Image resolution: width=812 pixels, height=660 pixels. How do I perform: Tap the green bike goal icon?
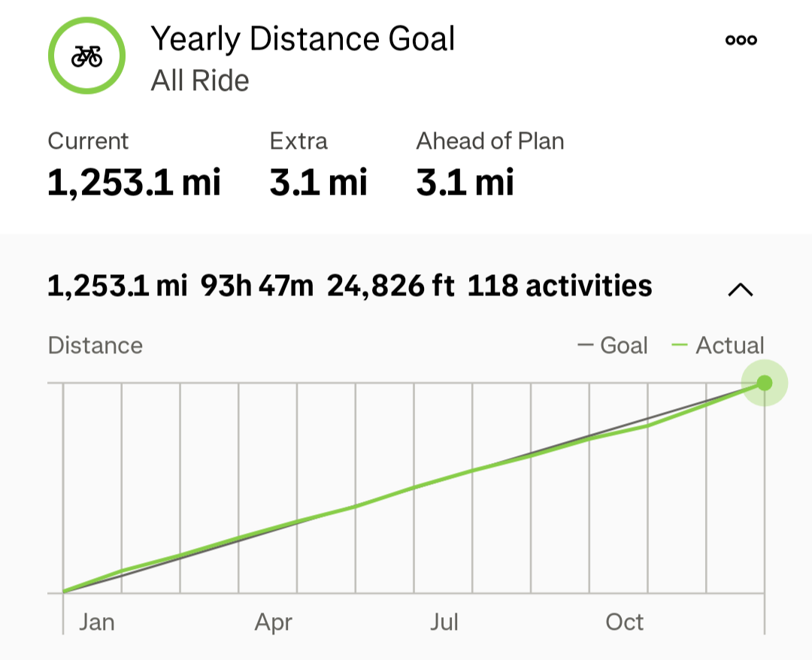pos(86,56)
